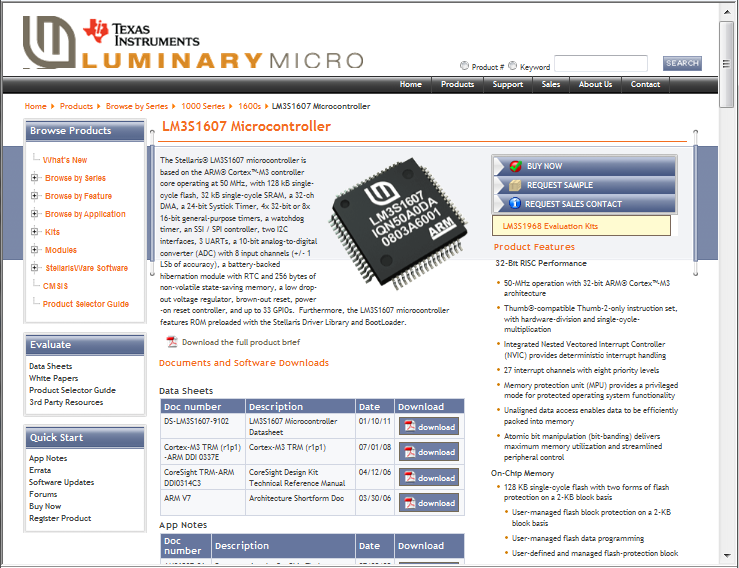The height and width of the screenshot is (568, 739).
Task: Click the Home breadcrumb link
Action: pos(35,107)
